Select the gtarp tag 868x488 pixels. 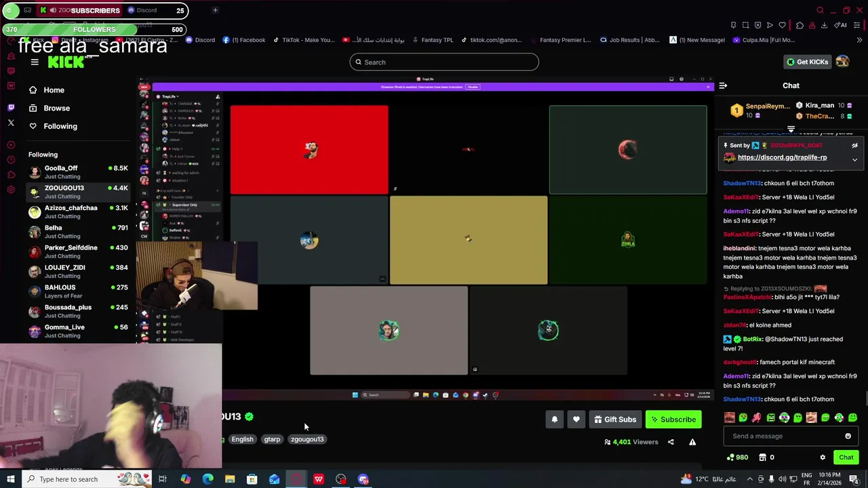pyautogui.click(x=272, y=439)
